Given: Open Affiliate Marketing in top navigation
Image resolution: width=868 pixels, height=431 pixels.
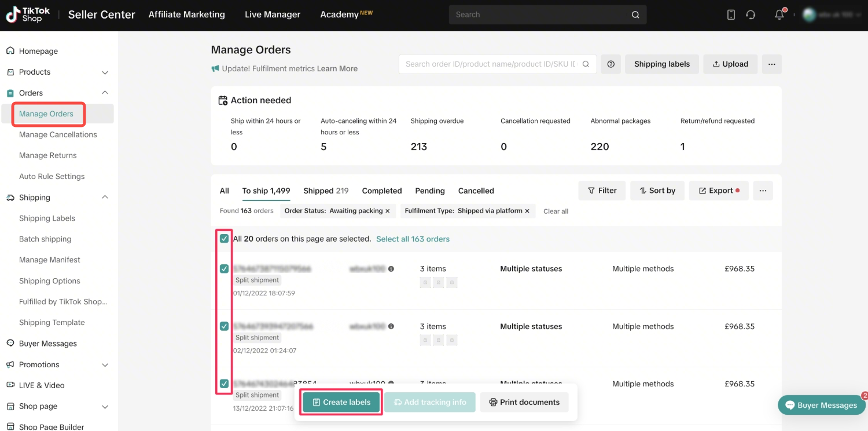Looking at the screenshot, I should tap(187, 14).
